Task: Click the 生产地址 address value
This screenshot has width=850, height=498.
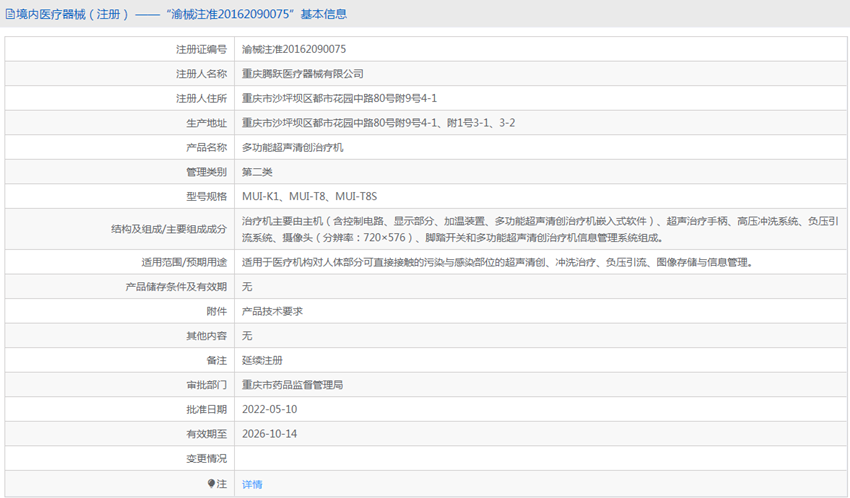Action: coord(378,123)
